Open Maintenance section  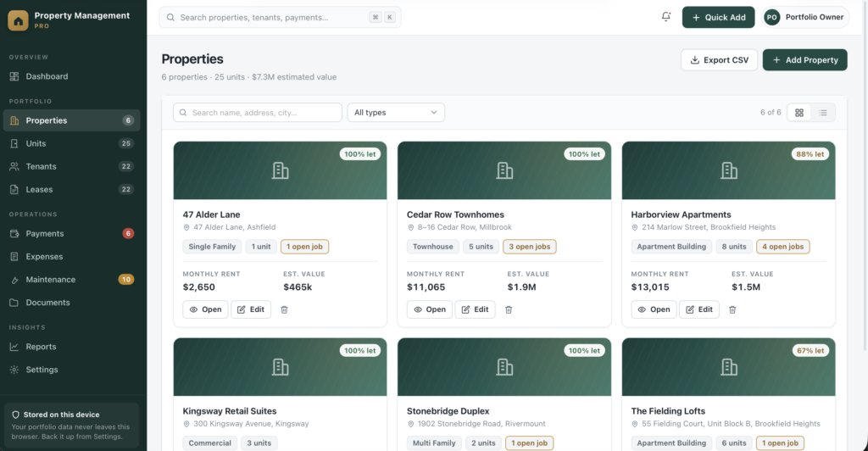pos(71,280)
